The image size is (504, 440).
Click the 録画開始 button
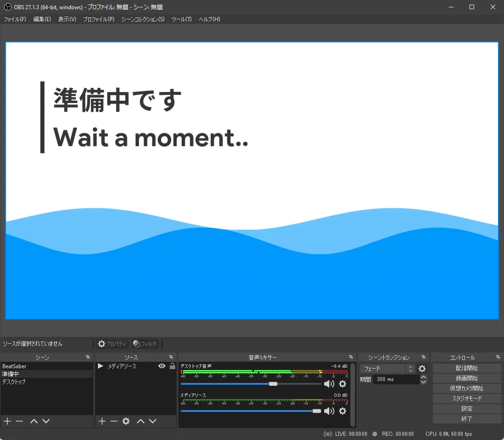click(x=467, y=378)
